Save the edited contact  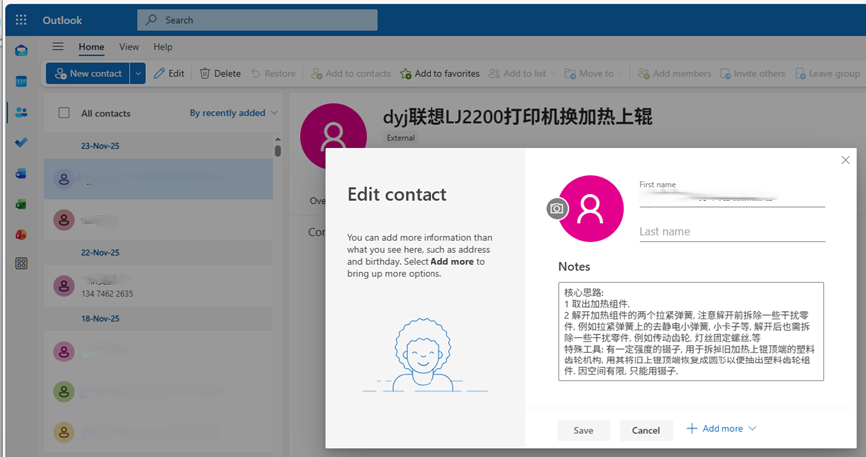point(583,430)
